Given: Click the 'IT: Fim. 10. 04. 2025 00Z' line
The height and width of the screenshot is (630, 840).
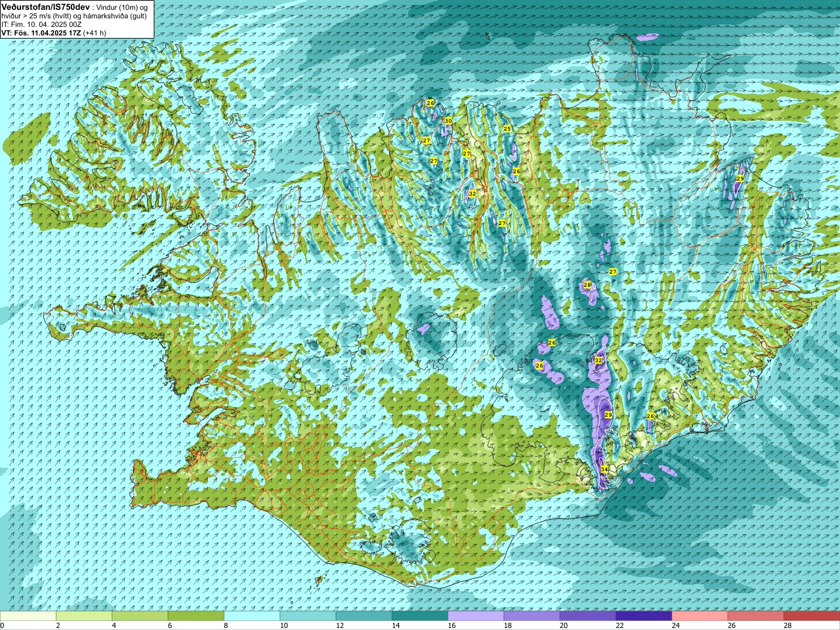Looking at the screenshot, I should [41, 24].
